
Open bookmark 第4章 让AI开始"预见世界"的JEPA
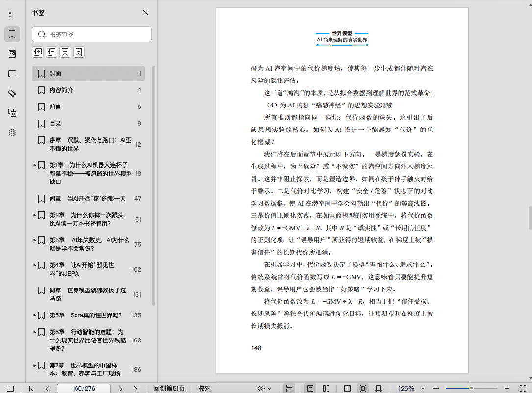(88, 269)
